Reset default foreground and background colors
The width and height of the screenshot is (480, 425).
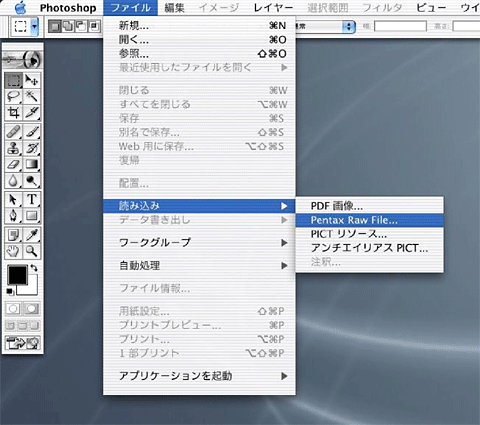(x=10, y=291)
